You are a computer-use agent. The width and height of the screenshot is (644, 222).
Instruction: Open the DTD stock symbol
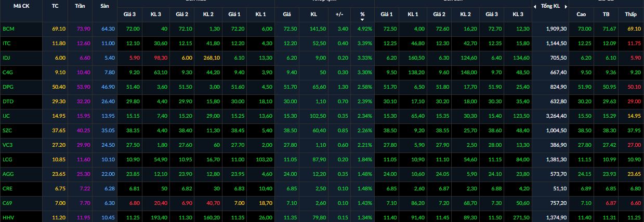[x=8, y=101]
